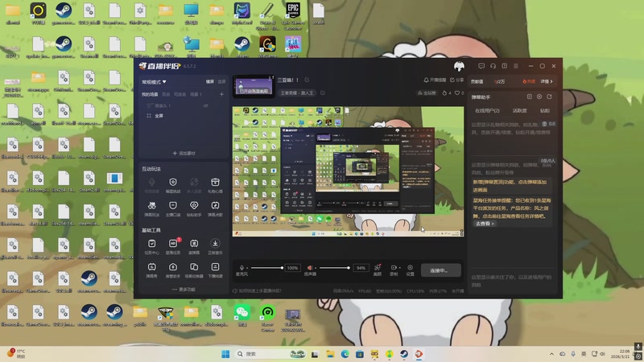The image size is (644, 362).
Task: Open messages icon in title bar
Action: pos(481,66)
